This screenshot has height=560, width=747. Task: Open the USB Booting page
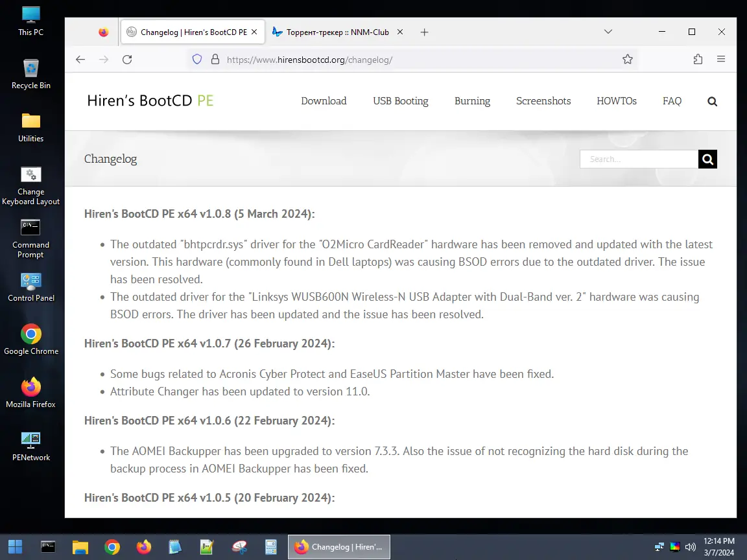pos(401,101)
